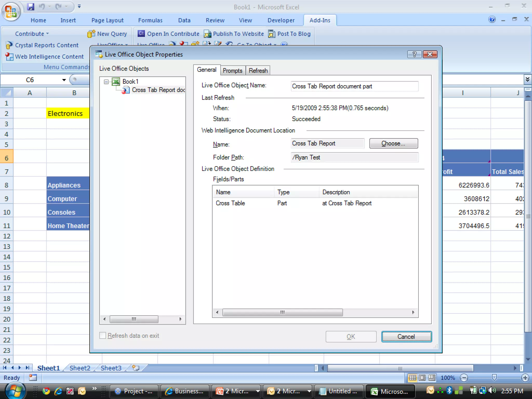The width and height of the screenshot is (532, 399).
Task: Zoom out with the minus button
Action: (x=464, y=378)
